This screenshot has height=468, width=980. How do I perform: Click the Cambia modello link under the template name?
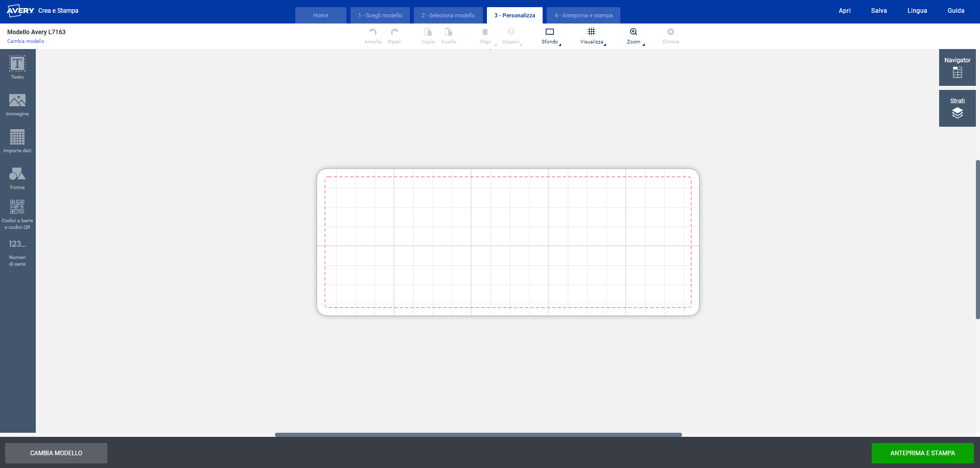click(26, 41)
